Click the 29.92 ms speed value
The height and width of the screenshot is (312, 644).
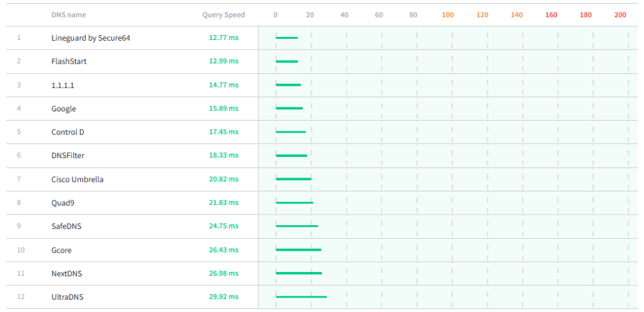[223, 296]
